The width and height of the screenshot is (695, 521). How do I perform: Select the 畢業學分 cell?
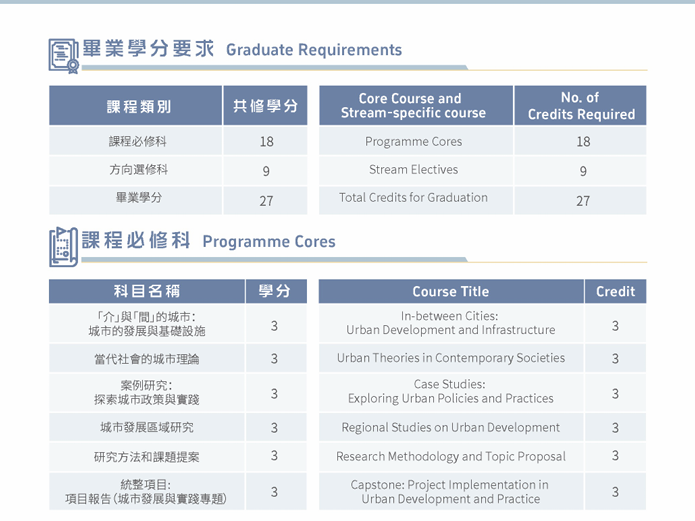[x=136, y=200]
